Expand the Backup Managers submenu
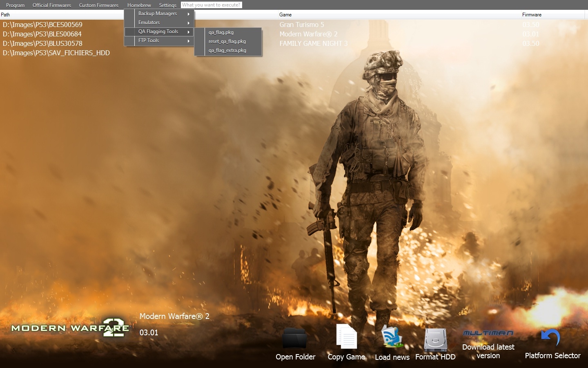Viewport: 588px width, 368px height. coord(159,13)
